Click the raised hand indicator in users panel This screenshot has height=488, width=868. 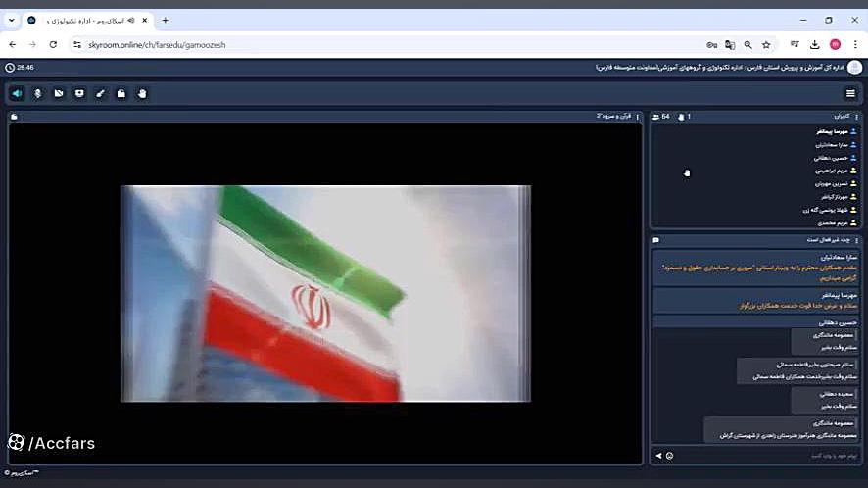tap(687, 173)
